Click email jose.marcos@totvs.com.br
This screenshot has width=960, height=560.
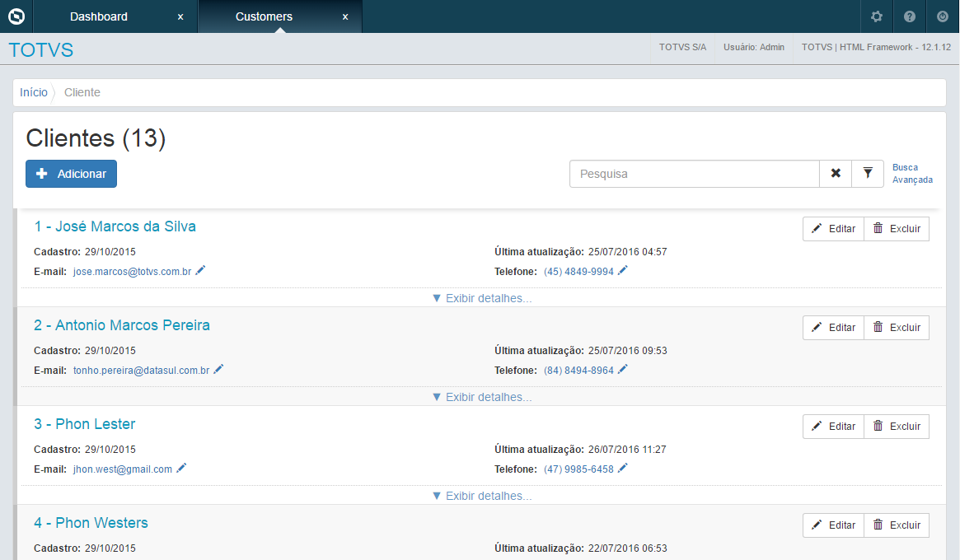point(132,272)
